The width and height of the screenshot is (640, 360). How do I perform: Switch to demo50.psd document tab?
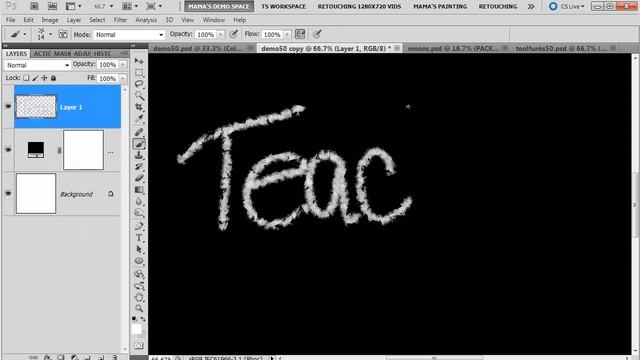coord(198,48)
